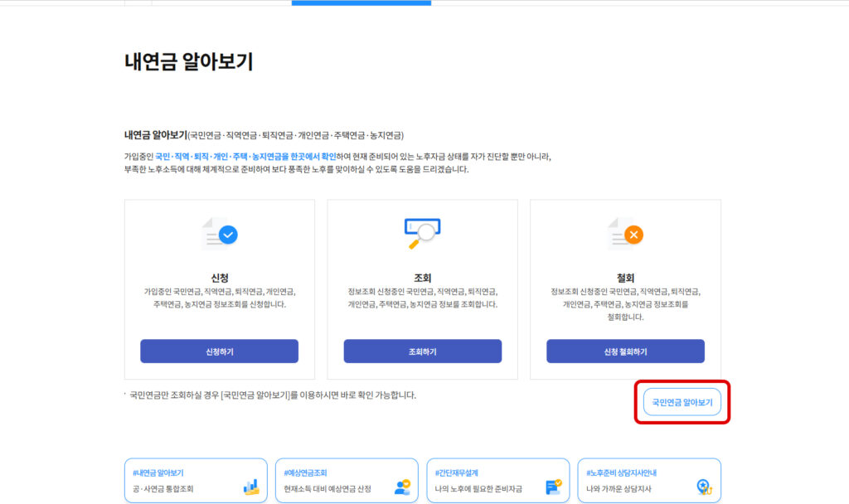Open the #노후준비 상담지사안내 shortcut card
The width and height of the screenshot is (849, 504).
click(649, 480)
